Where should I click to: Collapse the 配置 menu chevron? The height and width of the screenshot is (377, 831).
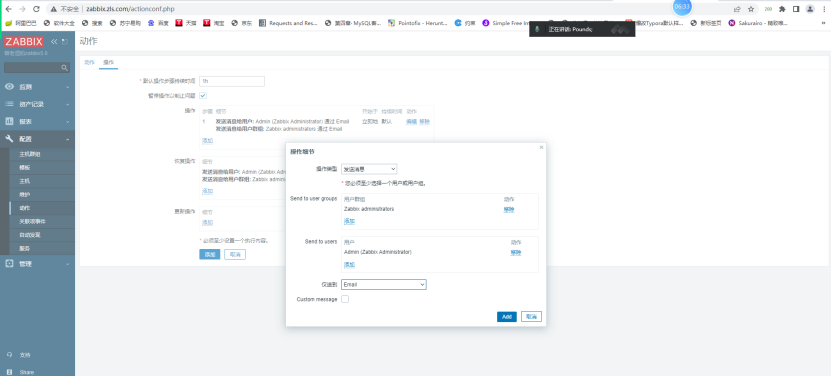pos(68,139)
